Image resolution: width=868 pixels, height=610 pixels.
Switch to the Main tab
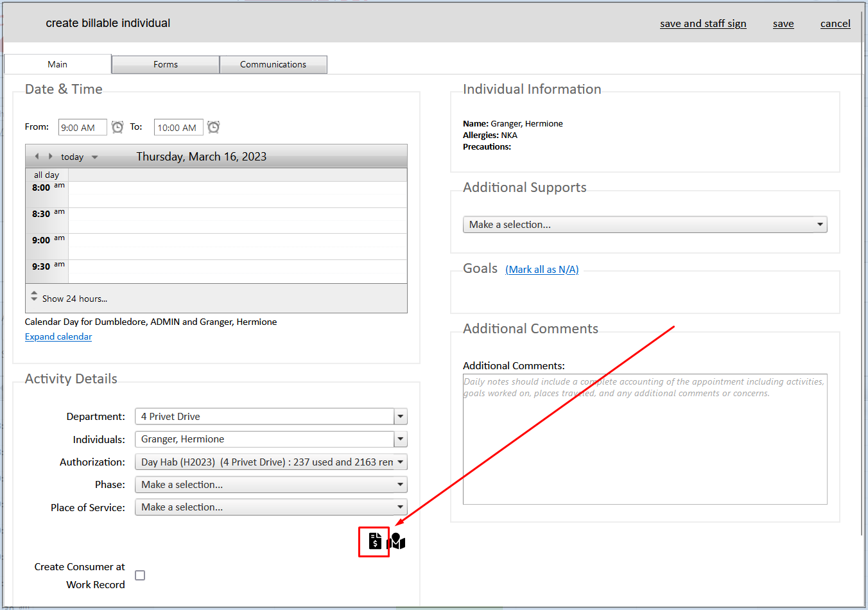[58, 64]
